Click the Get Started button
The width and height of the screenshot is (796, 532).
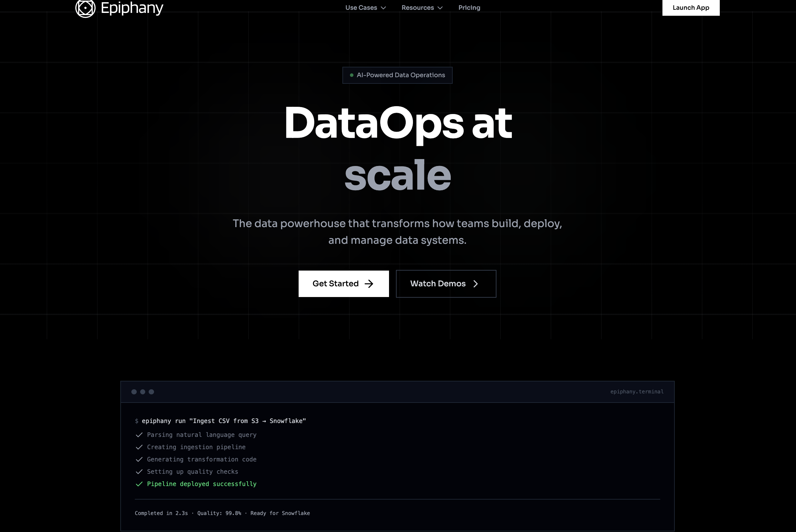(x=344, y=284)
